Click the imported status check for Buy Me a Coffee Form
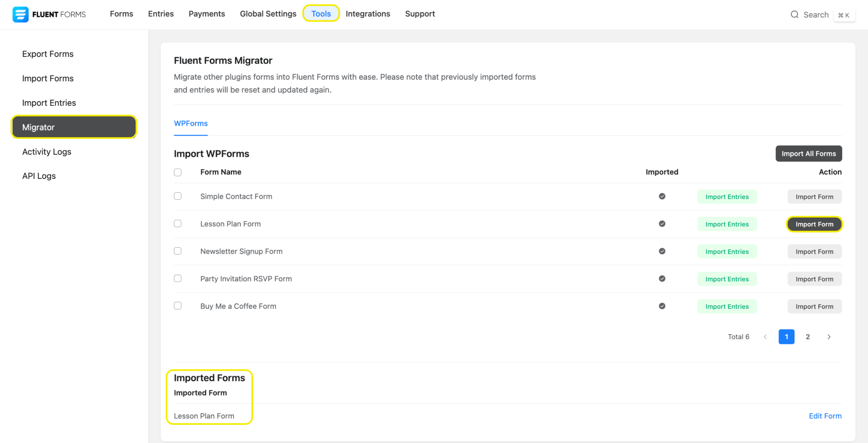 662,306
